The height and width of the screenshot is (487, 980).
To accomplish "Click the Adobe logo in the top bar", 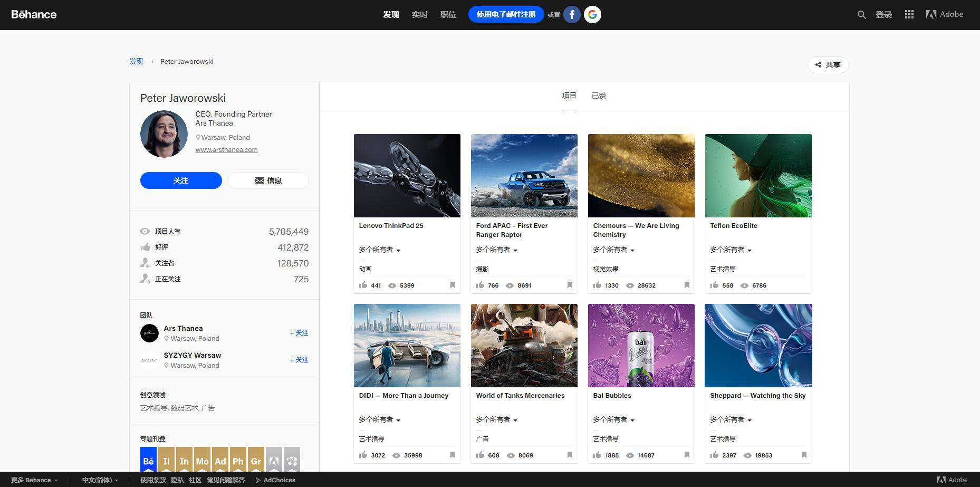I will point(944,15).
